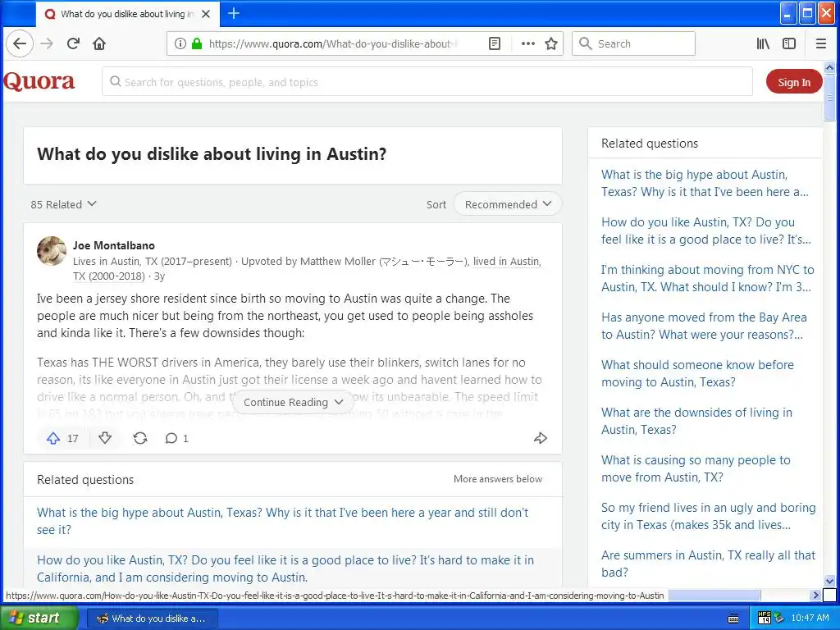Open sidebar 'How do you like Austin, TX?' question
The image size is (840, 630).
[706, 231]
